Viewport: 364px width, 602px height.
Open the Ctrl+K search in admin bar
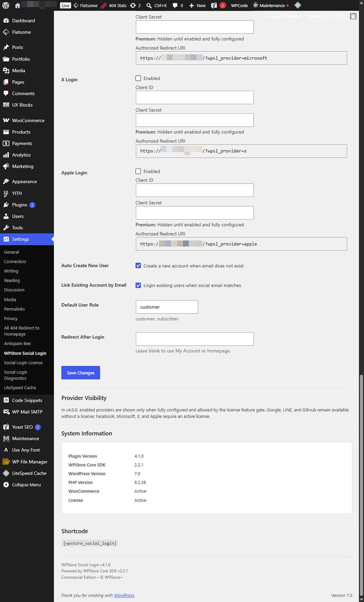157,5
